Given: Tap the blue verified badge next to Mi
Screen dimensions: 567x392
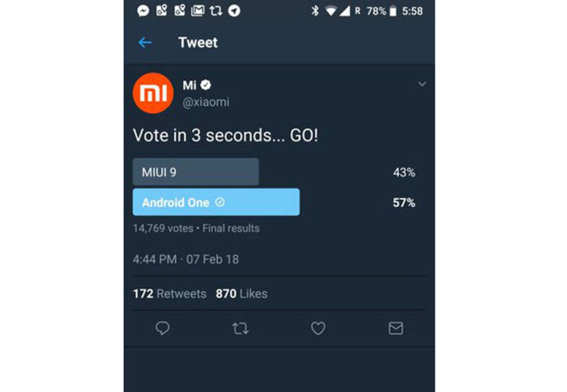Looking at the screenshot, I should coord(206,85).
